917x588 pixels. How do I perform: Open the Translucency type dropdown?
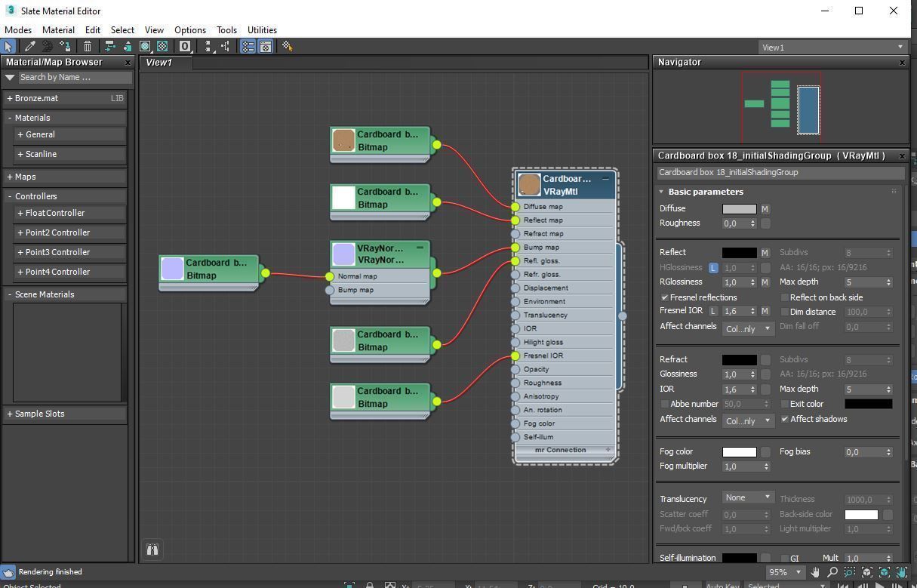[748, 497]
